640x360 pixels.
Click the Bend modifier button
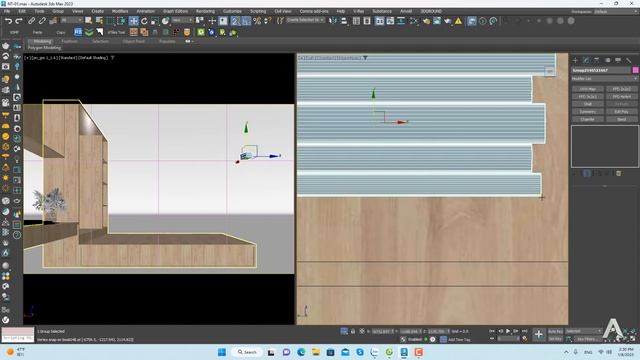point(621,120)
